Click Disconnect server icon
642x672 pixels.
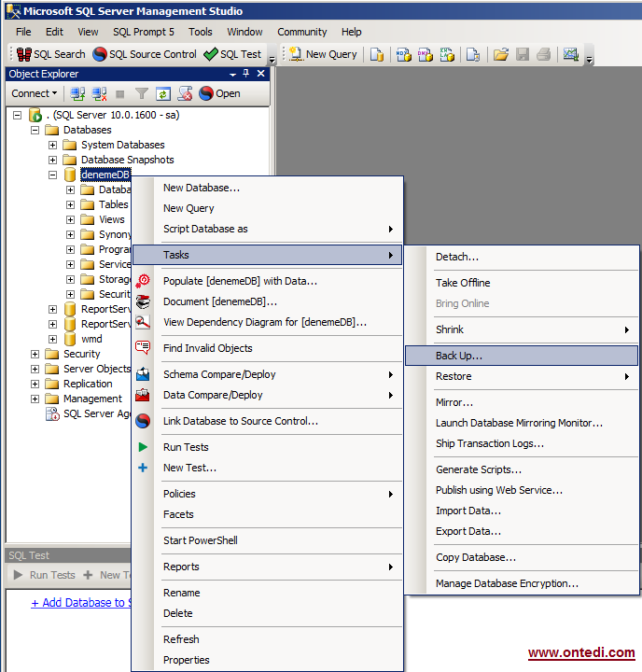tap(100, 93)
